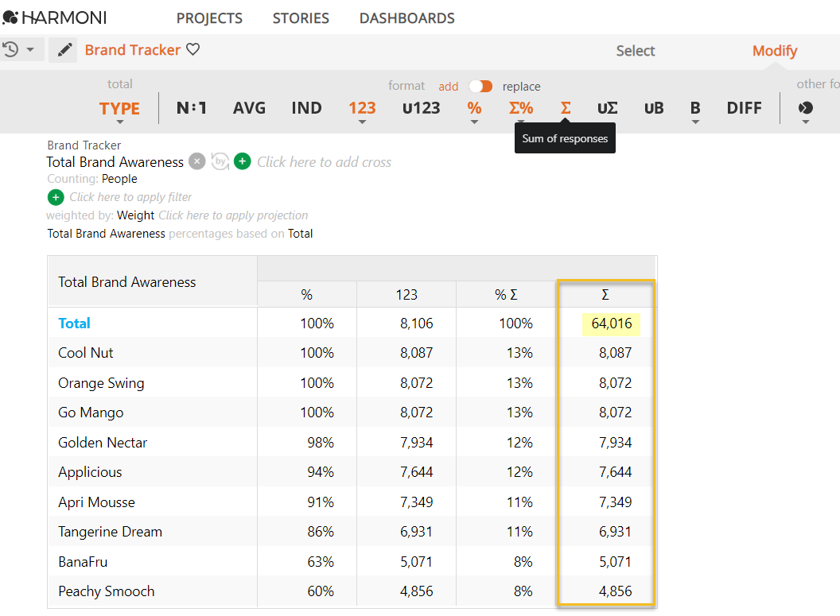Select the % format option
840x616 pixels.
click(x=474, y=108)
